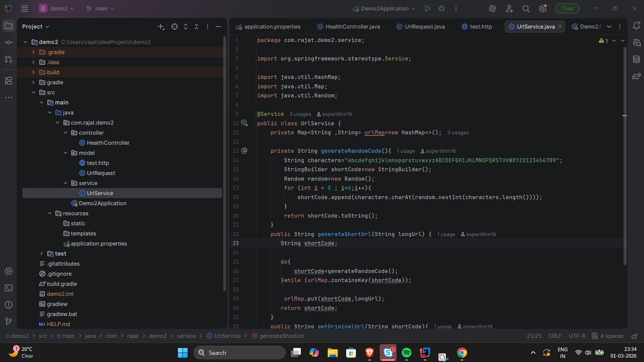Click the taskbar Search box
This screenshot has height=362, width=644.
(240, 352)
